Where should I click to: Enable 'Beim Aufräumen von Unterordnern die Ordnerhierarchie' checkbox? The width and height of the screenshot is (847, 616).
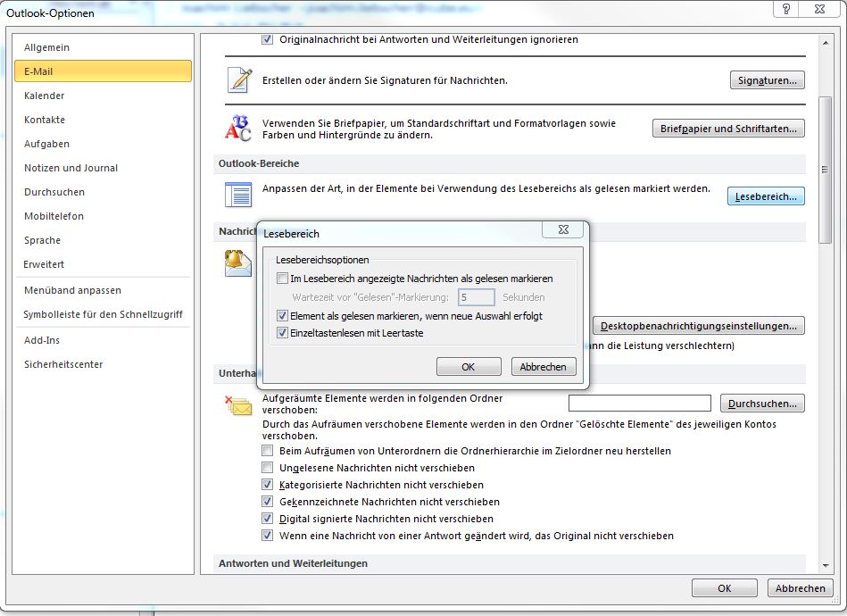point(267,451)
